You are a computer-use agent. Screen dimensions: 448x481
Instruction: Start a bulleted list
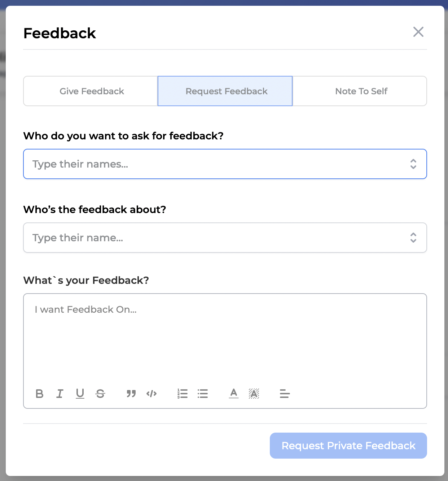tap(203, 394)
